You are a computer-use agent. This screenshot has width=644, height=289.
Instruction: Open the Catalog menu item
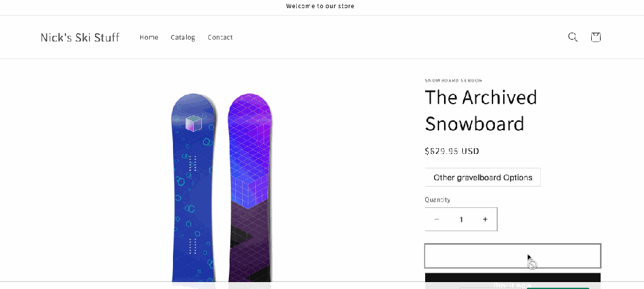tap(183, 37)
